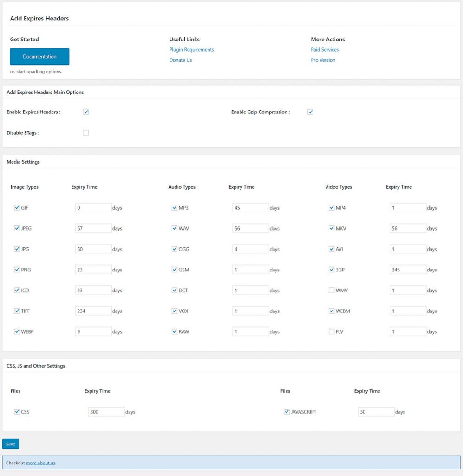This screenshot has width=463, height=476.
Task: Focus the WEBP expiry time field
Action: pyautogui.click(x=93, y=331)
